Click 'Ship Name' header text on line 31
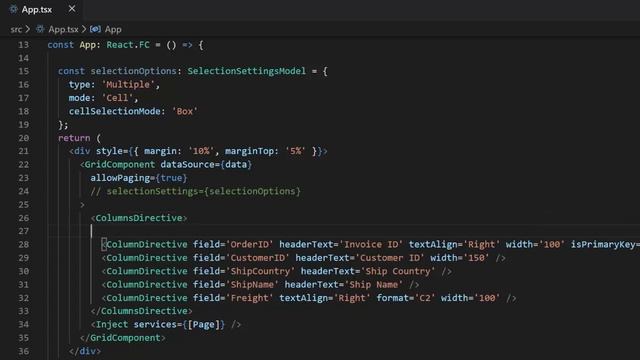This screenshot has width=640, height=360. (374, 284)
